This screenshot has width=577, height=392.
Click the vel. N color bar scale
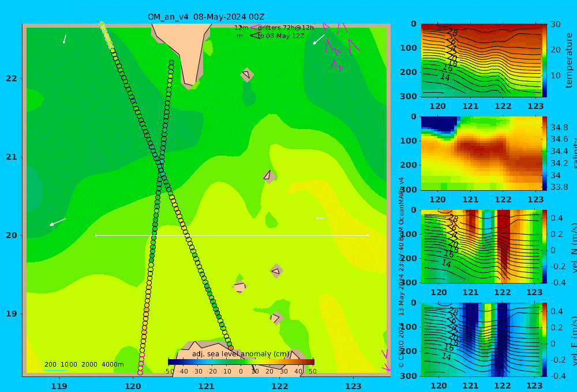click(545, 246)
